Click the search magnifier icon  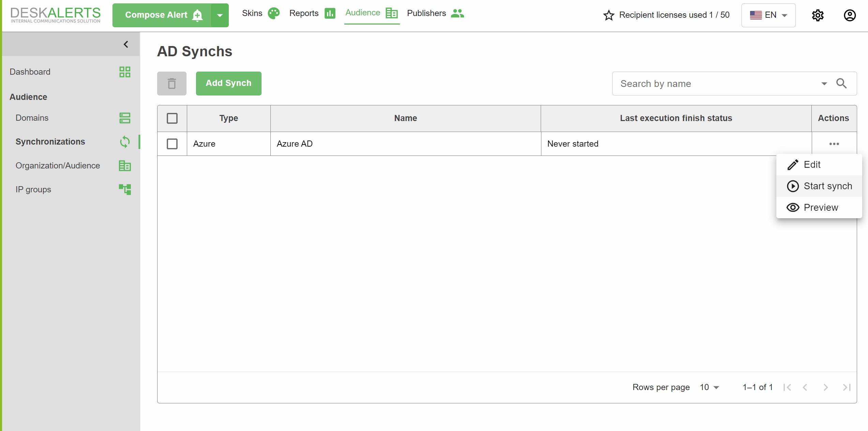(x=841, y=84)
